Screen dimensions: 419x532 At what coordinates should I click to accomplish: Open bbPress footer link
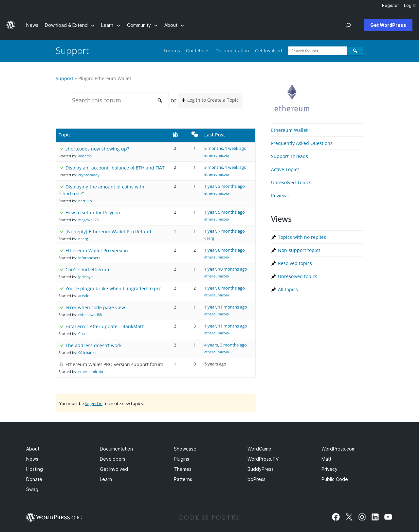pyautogui.click(x=256, y=479)
